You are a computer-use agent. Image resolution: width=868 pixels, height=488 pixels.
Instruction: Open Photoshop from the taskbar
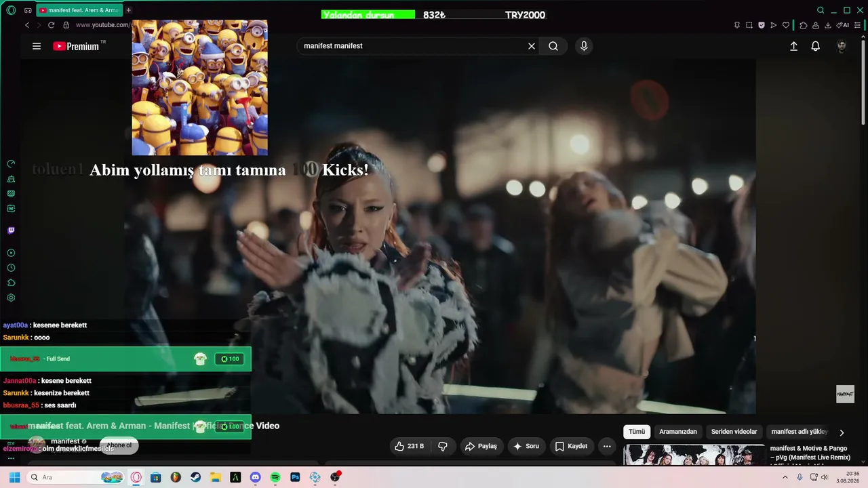(x=295, y=477)
